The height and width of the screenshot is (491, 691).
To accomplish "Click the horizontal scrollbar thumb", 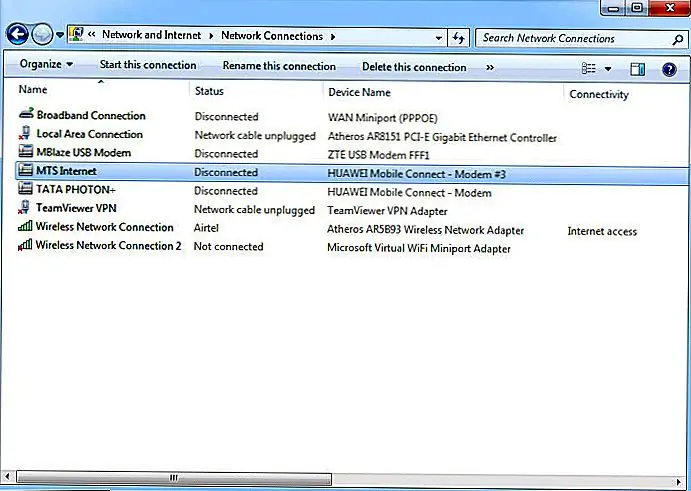I will coord(173,479).
